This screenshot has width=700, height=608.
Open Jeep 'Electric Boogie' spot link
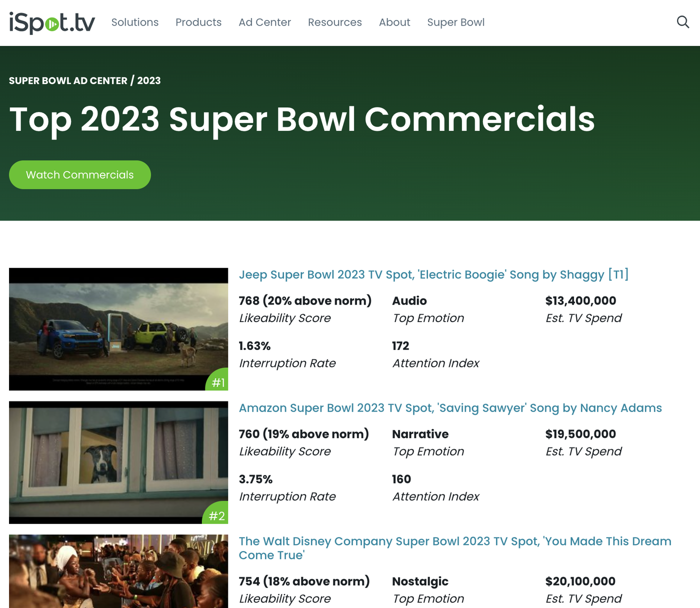coord(433,274)
